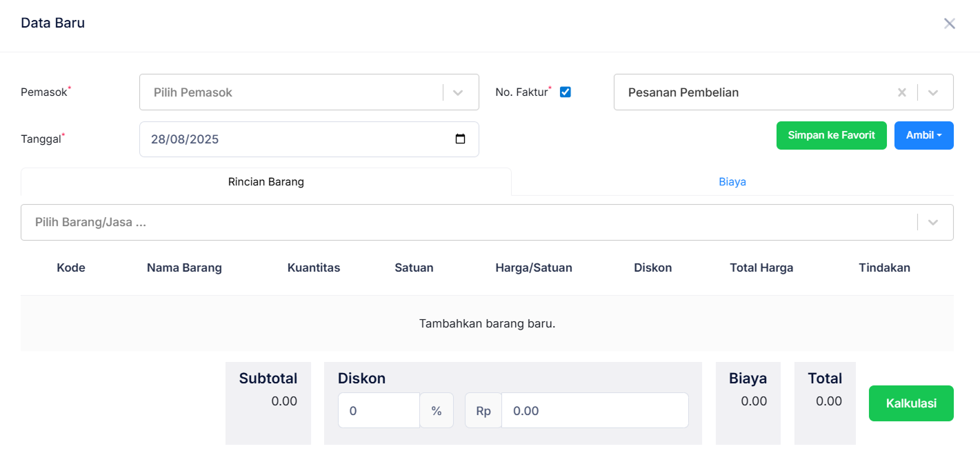Close the Data Baru dialog

(950, 23)
